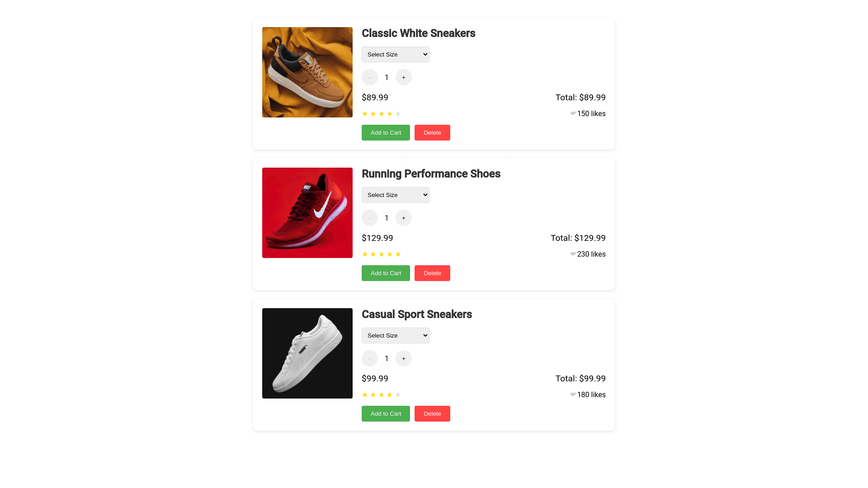Click heart icon next to 230 likes
Viewport: 868px width, 488px height.
point(573,254)
